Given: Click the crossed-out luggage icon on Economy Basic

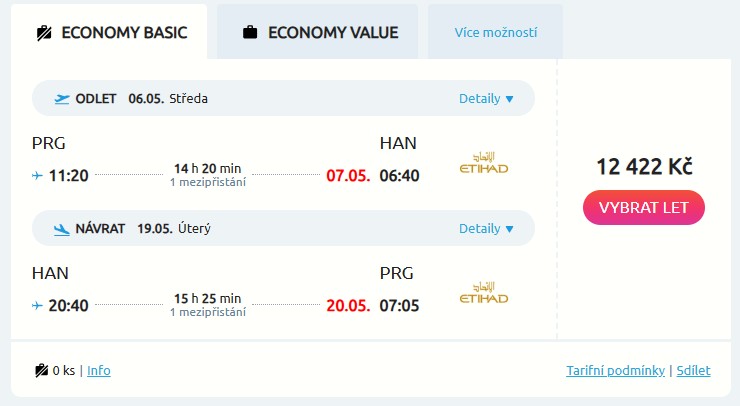Looking at the screenshot, I should tap(44, 32).
